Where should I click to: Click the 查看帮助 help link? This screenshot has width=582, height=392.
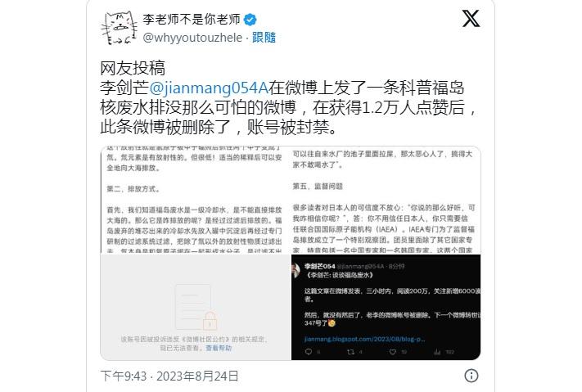[x=219, y=348]
